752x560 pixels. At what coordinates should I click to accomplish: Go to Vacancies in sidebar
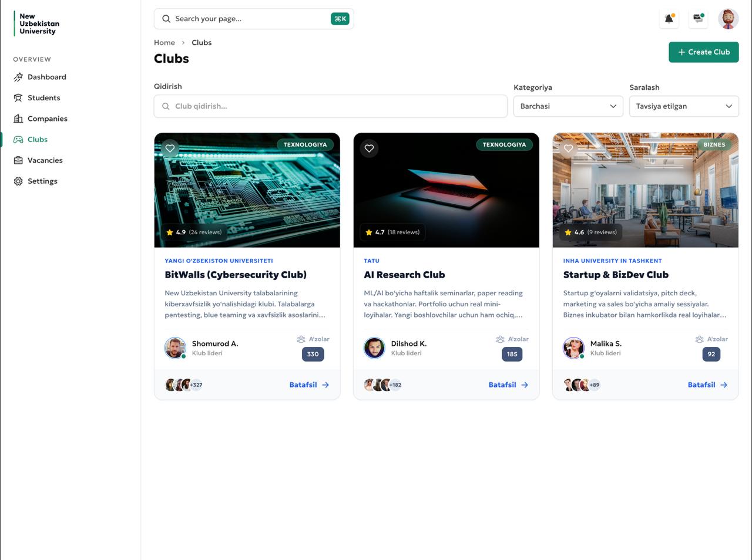[x=45, y=160]
